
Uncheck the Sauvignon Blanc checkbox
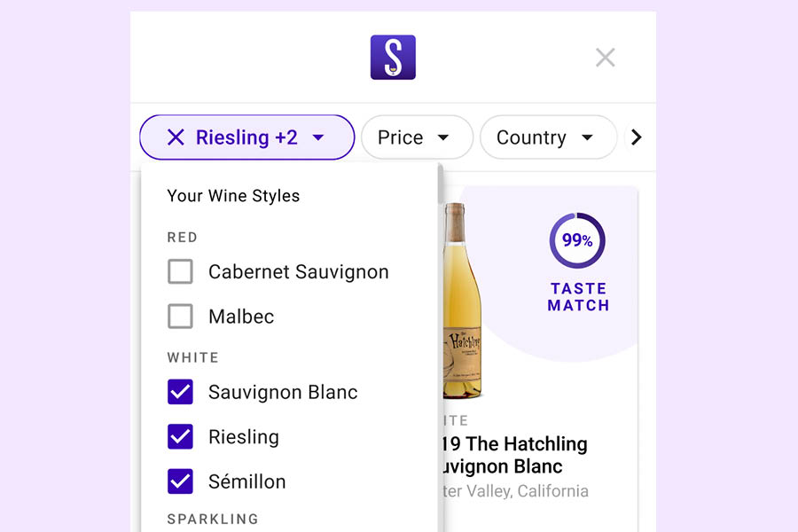(x=180, y=392)
